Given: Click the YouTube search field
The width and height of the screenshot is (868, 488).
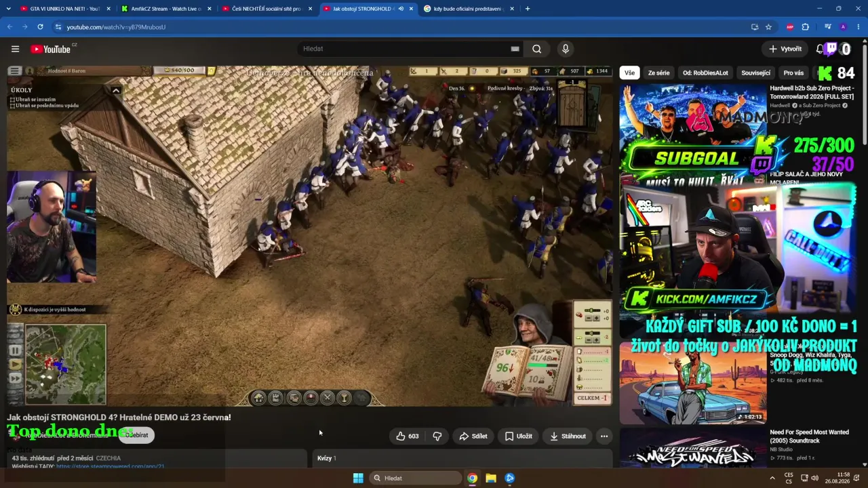Looking at the screenshot, I should (x=403, y=49).
